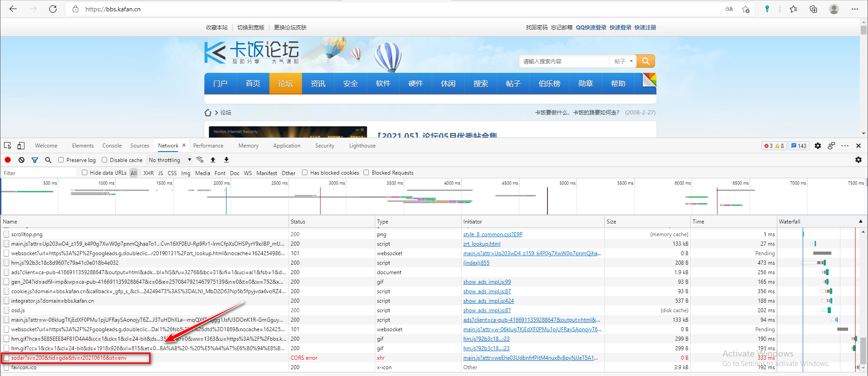Click the QQ快速登录 link

591,28
